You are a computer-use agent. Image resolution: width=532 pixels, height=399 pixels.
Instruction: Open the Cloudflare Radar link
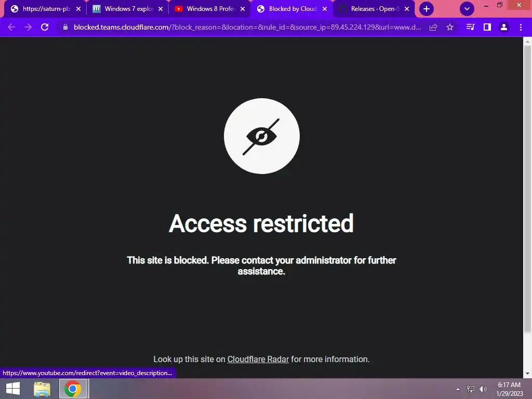coord(258,360)
